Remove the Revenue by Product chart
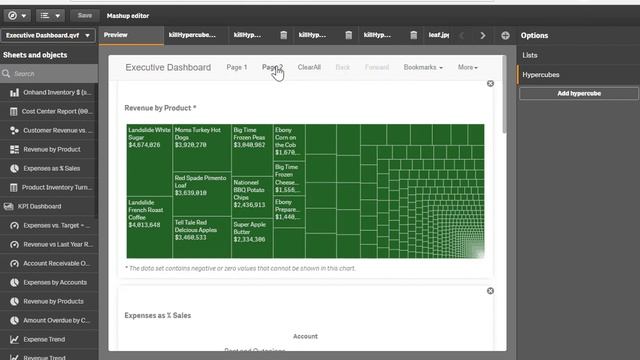This screenshot has height=360, width=640. [x=490, y=84]
